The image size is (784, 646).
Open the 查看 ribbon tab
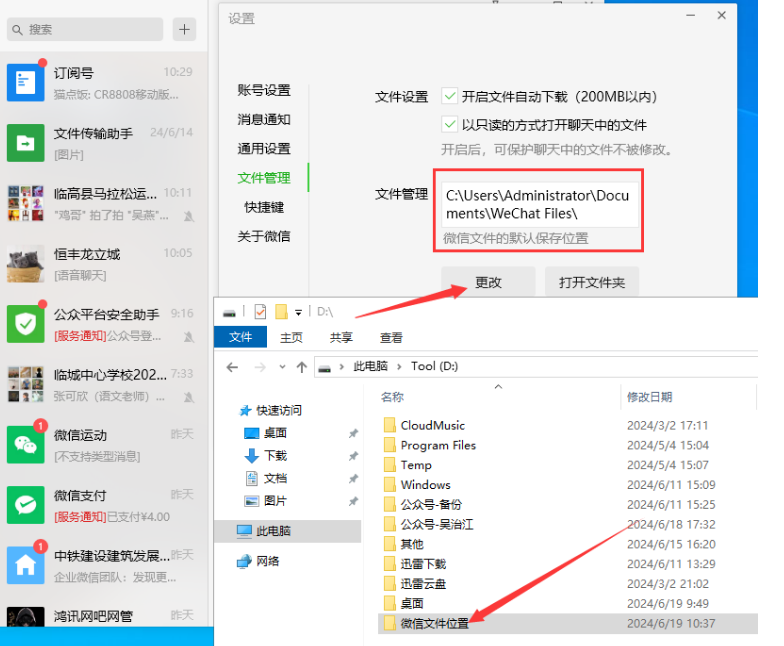pos(391,338)
